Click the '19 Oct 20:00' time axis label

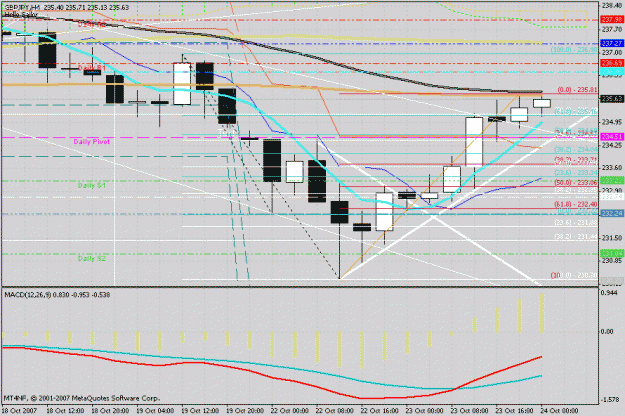245,410
